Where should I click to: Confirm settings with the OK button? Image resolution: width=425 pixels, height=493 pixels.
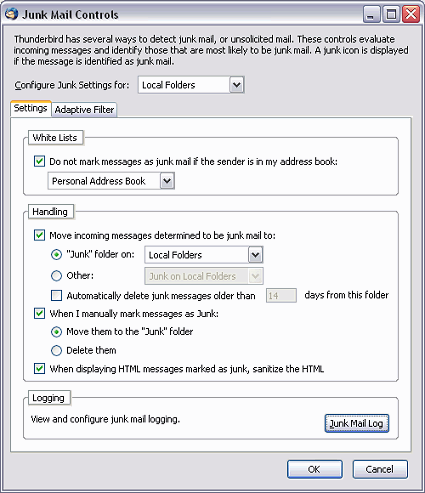coord(315,469)
